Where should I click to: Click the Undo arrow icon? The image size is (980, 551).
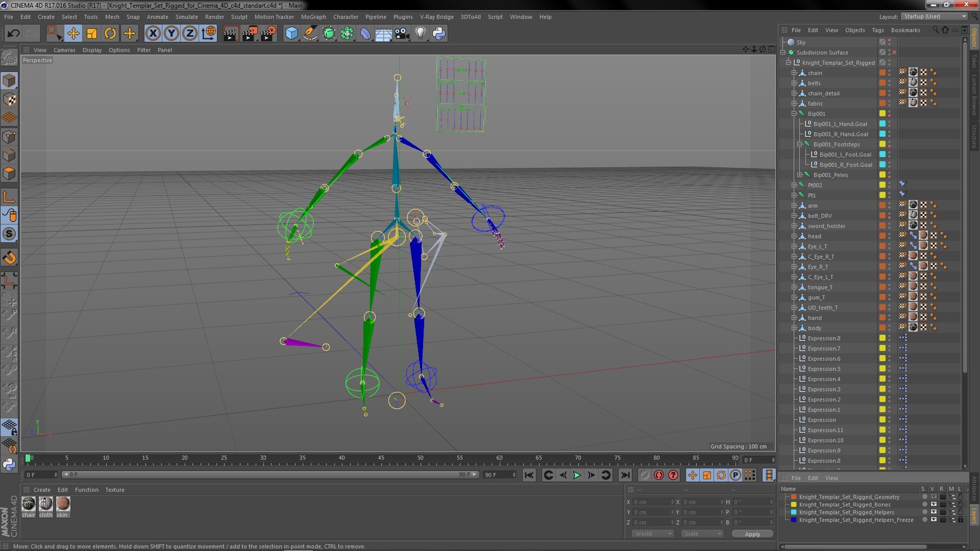coord(13,34)
